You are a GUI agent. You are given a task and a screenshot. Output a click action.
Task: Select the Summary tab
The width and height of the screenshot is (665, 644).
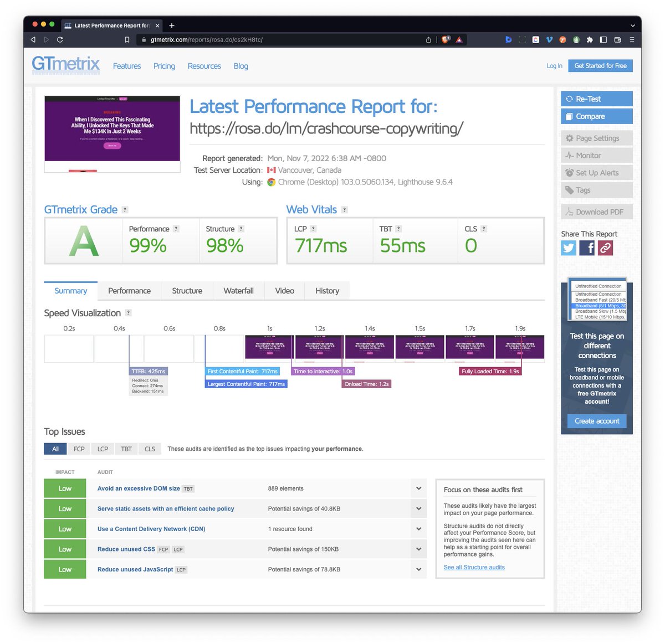click(x=71, y=291)
